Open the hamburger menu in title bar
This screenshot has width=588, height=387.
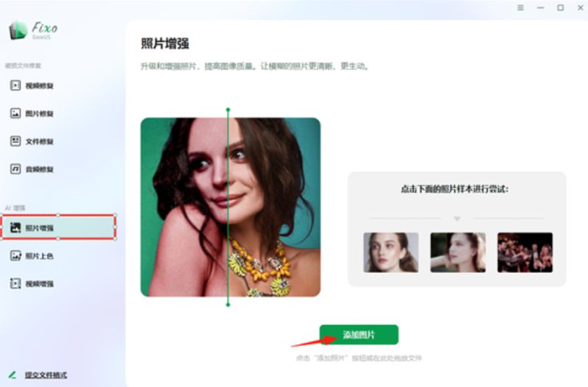[520, 7]
